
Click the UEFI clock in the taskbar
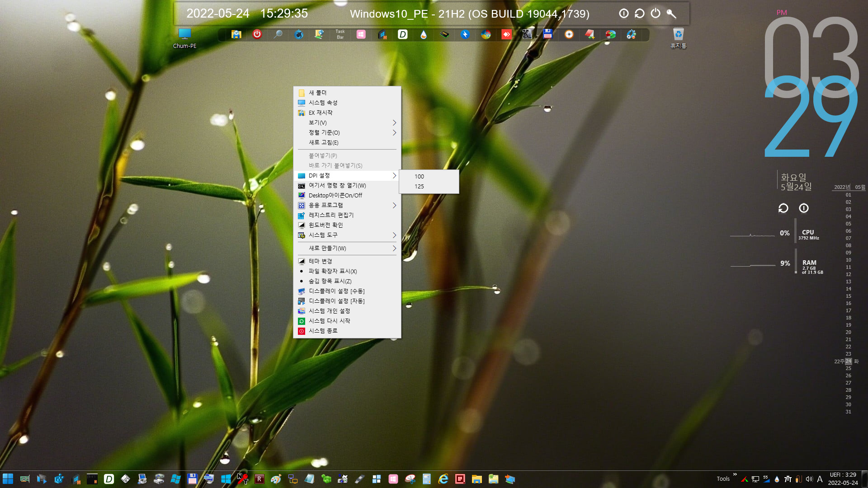tap(843, 479)
